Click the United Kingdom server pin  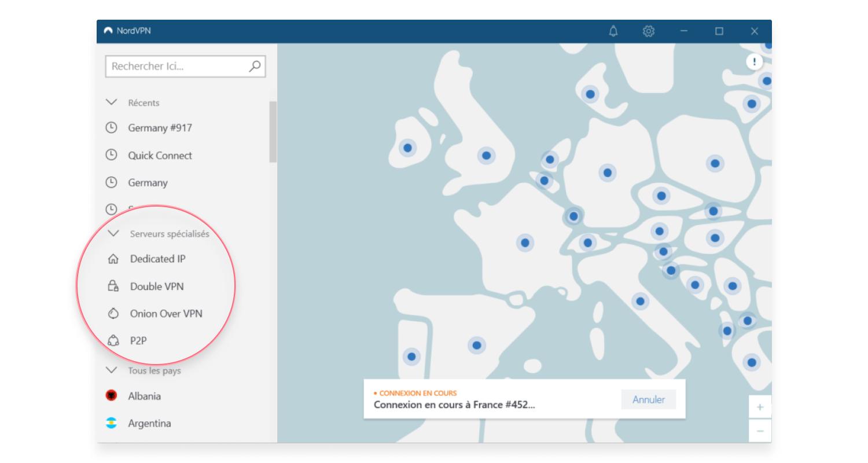tap(486, 155)
